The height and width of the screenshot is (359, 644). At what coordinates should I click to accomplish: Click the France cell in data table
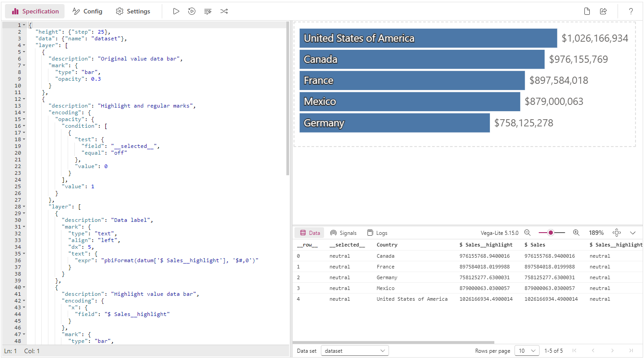tap(385, 267)
